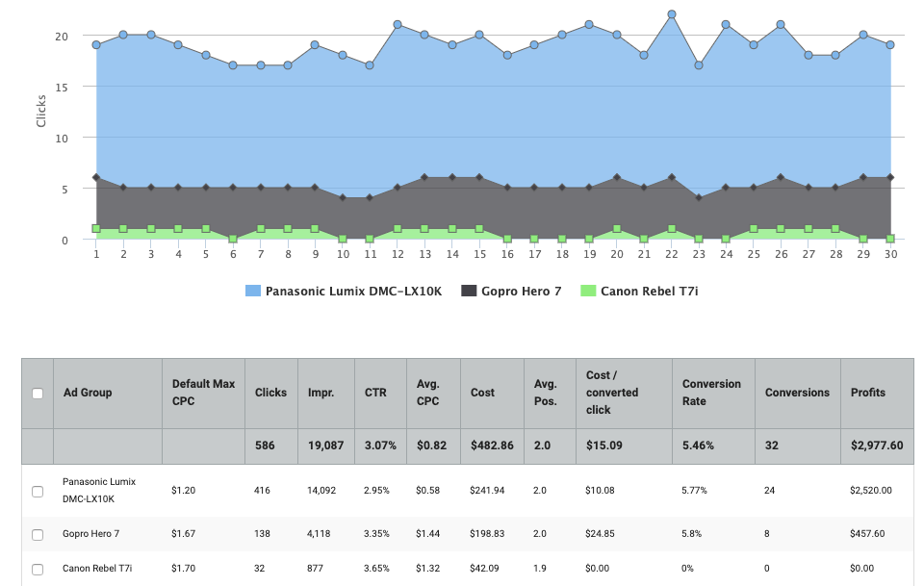The width and height of the screenshot is (924, 586).
Task: Click the Panasonic conversion rate 5.77%
Action: [694, 490]
